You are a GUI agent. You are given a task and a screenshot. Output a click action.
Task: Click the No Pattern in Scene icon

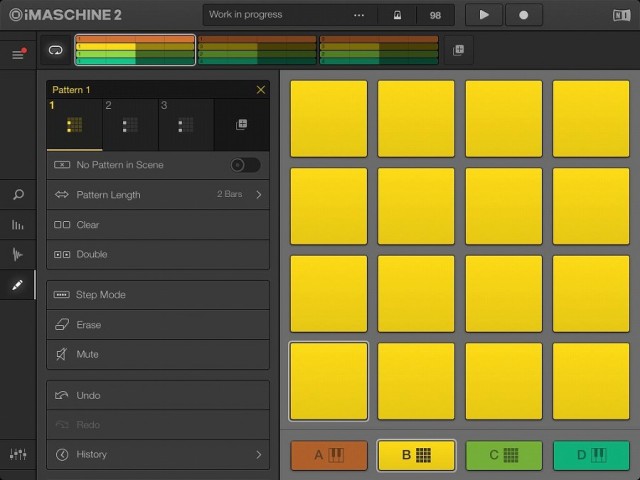coord(62,165)
